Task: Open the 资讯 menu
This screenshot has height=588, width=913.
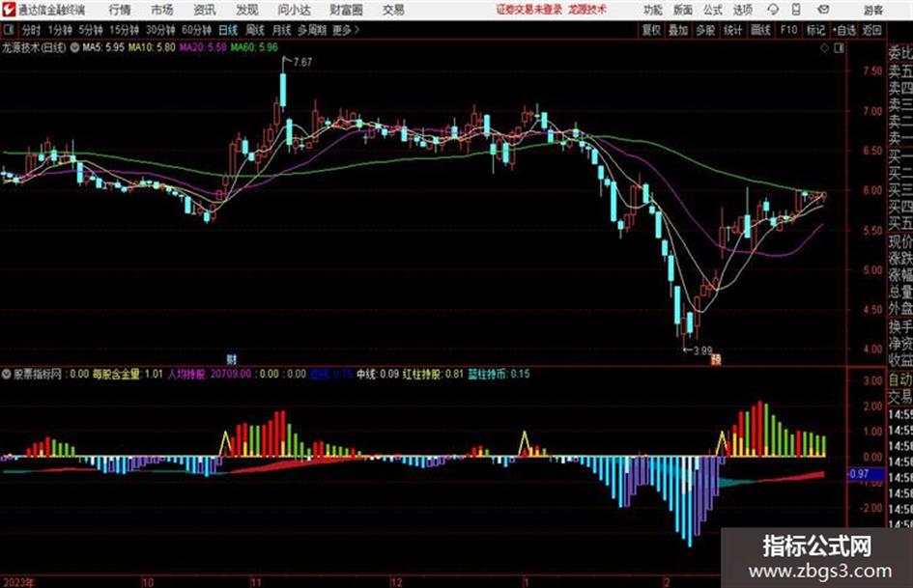Action: click(x=205, y=10)
